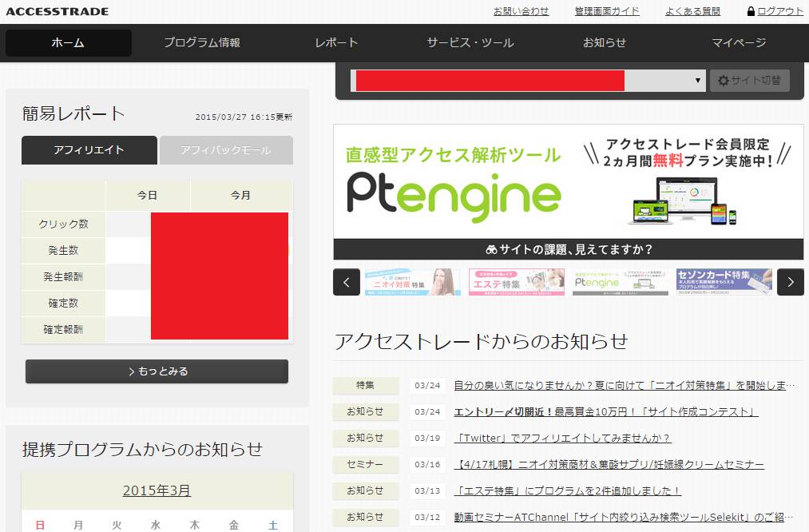The width and height of the screenshot is (809, 532).
Task: Click the 2015/03/27 16:15更新 timestamp
Action: tap(244, 117)
